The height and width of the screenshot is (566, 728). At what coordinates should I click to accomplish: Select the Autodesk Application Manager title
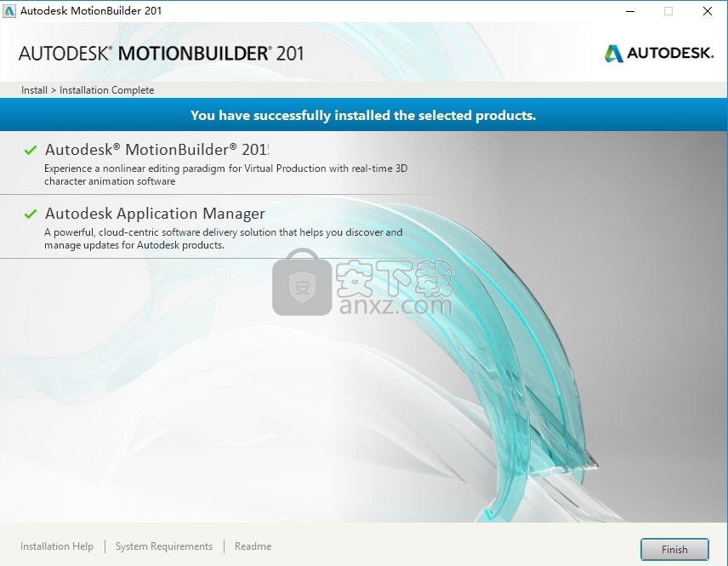[x=155, y=214]
